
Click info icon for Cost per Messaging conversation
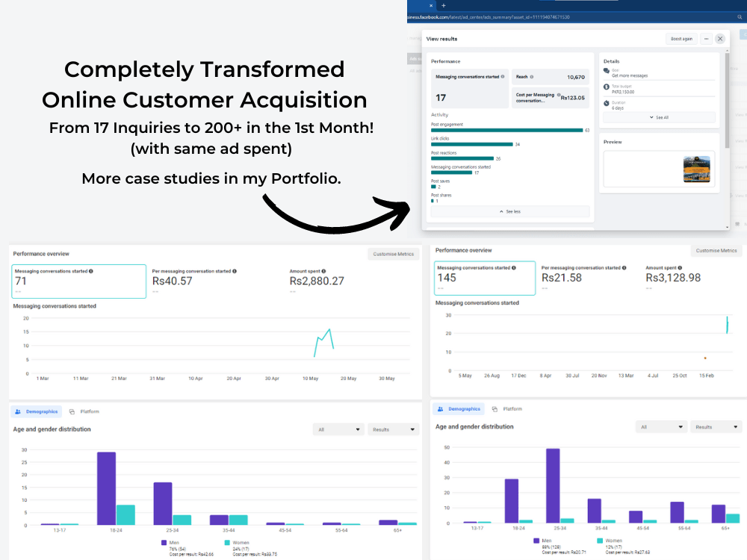click(x=559, y=95)
